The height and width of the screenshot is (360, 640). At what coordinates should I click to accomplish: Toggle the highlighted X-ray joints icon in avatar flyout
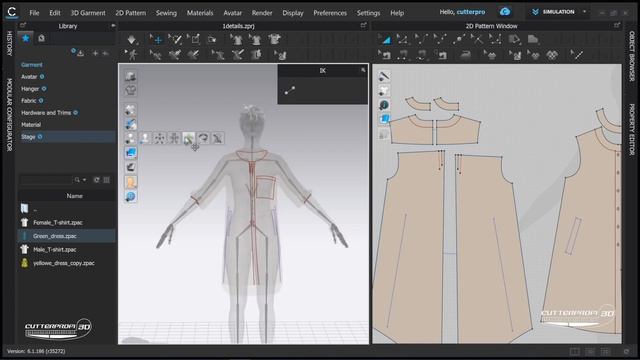click(x=188, y=138)
